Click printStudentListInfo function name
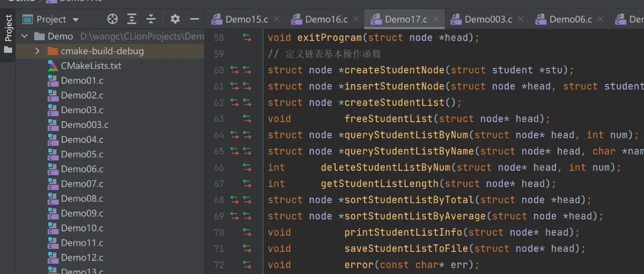Viewport: 644px width, 274px height. coord(404,232)
